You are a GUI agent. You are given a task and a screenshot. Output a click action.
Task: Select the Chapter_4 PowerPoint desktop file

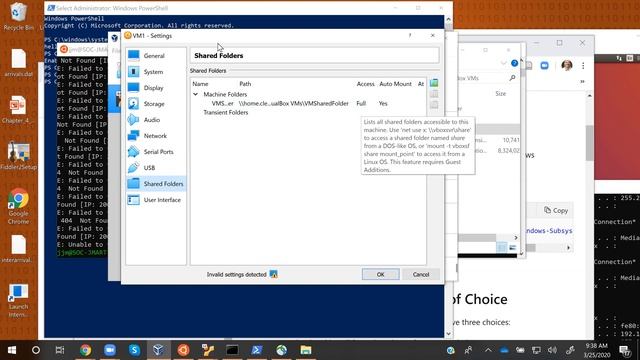18,109
